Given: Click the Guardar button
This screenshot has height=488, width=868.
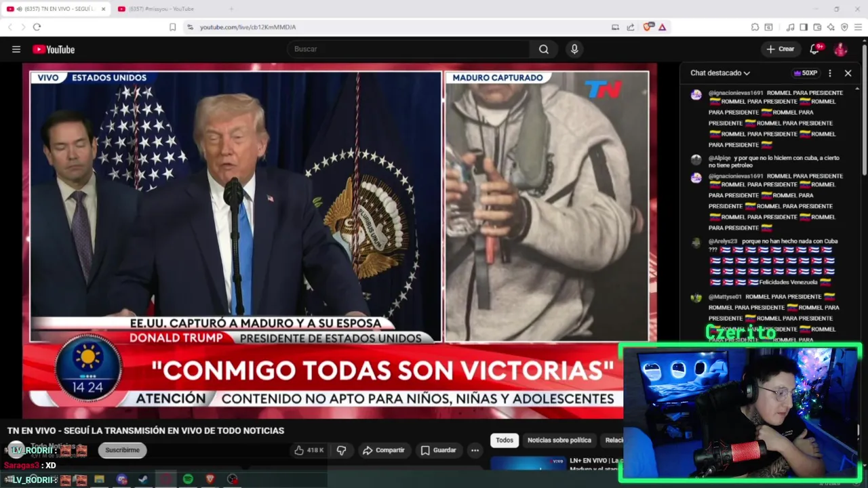Looking at the screenshot, I should [x=438, y=450].
